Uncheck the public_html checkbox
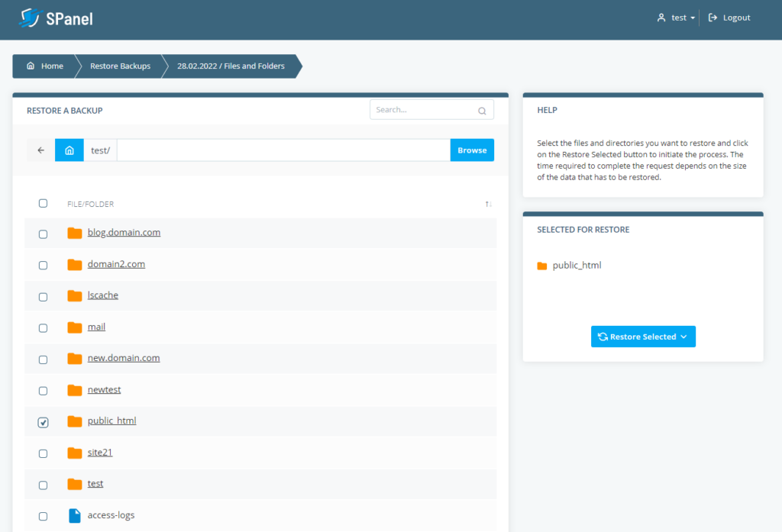This screenshot has height=532, width=782. tap(43, 421)
